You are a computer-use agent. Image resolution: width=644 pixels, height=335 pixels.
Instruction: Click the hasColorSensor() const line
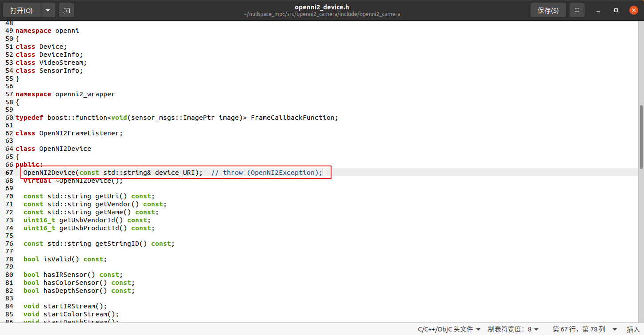[79, 283]
